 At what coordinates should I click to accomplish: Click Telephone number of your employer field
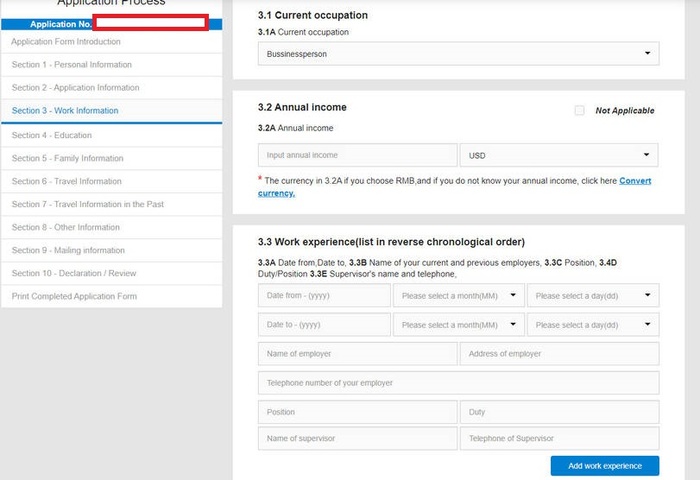pos(458,383)
